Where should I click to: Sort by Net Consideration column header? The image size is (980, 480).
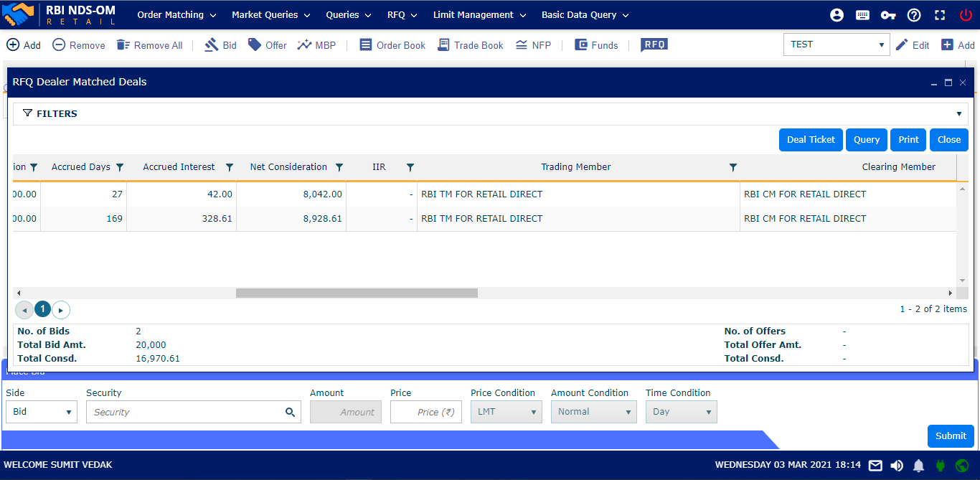[288, 167]
